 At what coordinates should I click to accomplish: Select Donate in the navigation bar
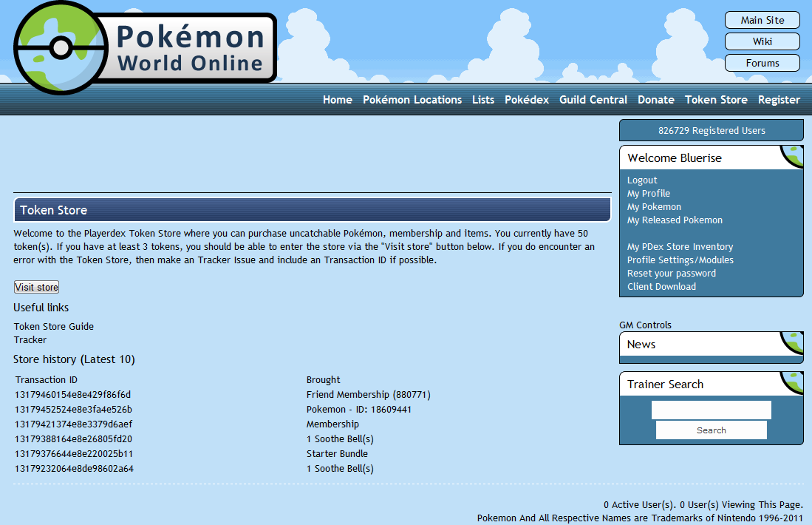[x=655, y=100]
